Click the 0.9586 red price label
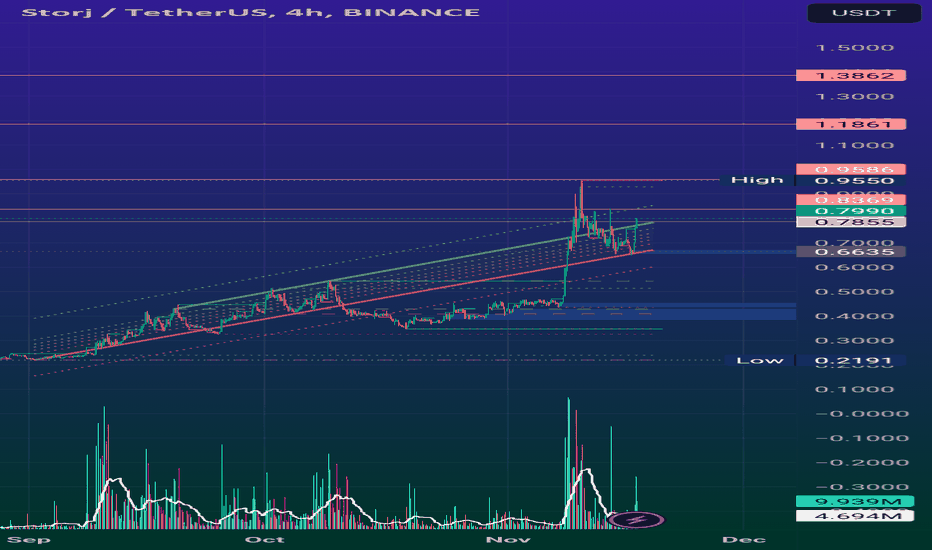 coord(851,169)
